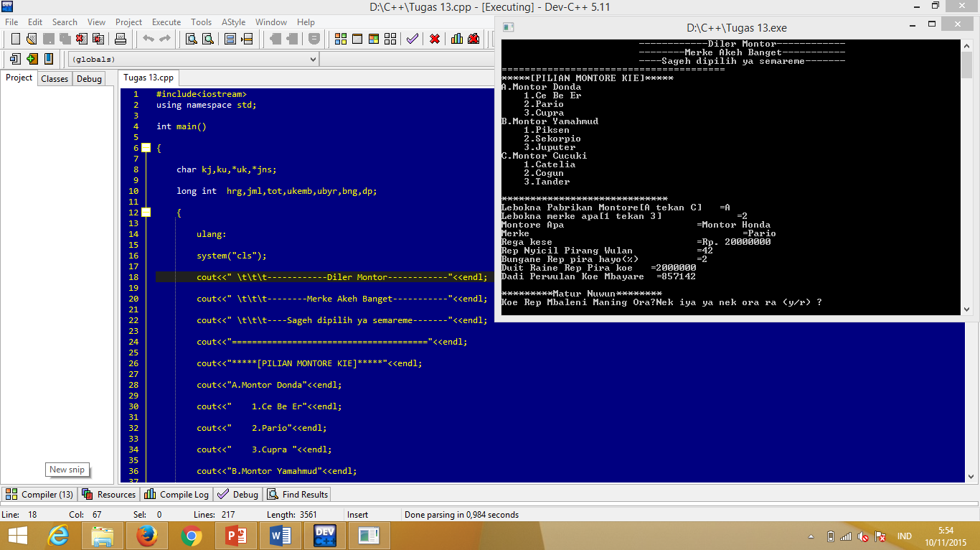Open the Window menu
This screenshot has width=980, height=550.
[271, 22]
